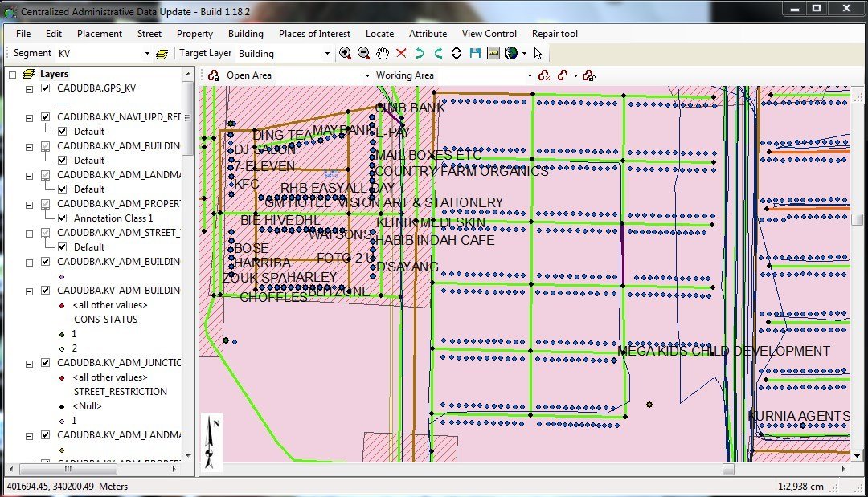Collapse the Layers tree root node
Viewport: 868px width, 497px height.
[13, 74]
